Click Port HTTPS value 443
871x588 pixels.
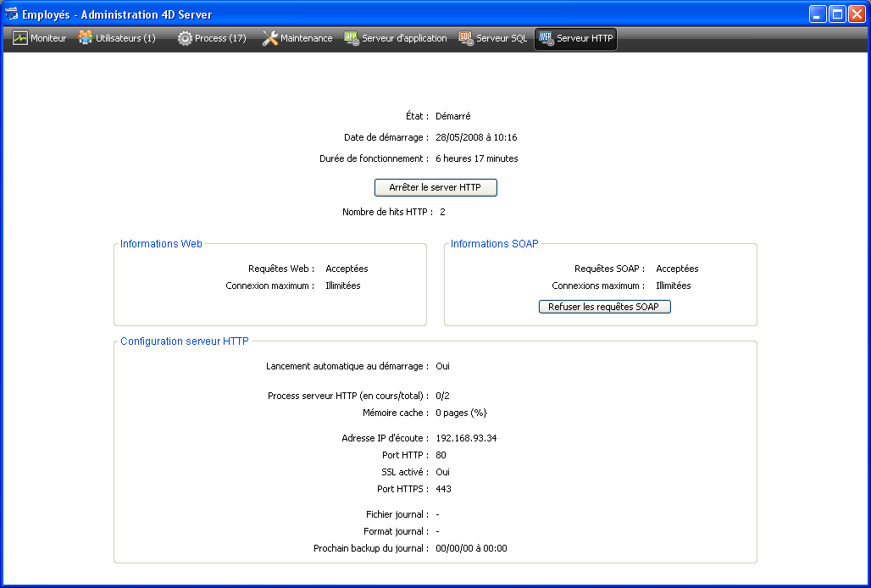[x=443, y=489]
